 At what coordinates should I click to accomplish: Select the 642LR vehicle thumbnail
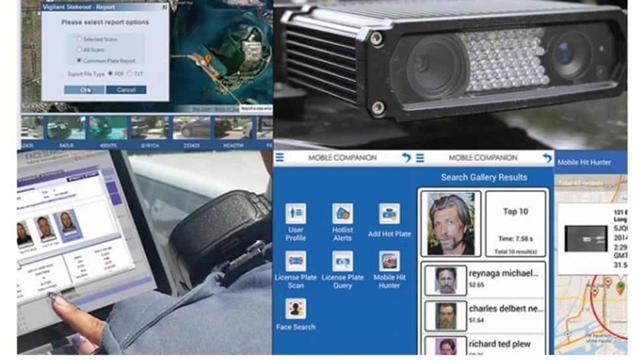point(65,128)
